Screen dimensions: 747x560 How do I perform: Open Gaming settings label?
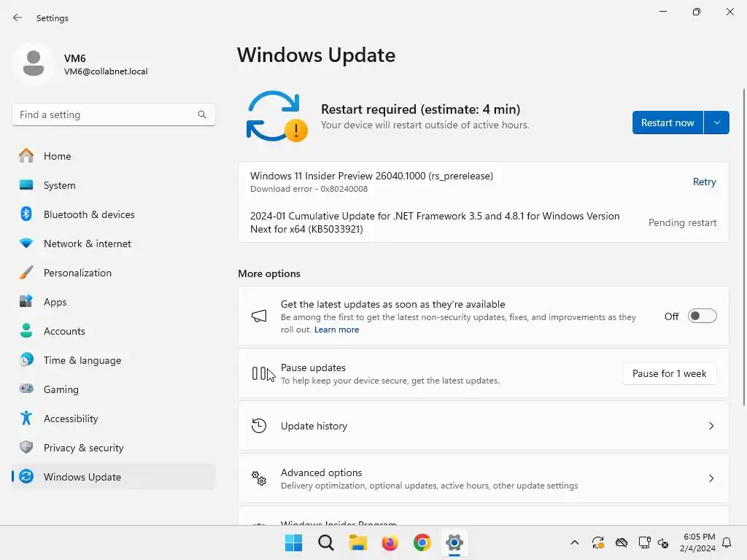click(61, 389)
